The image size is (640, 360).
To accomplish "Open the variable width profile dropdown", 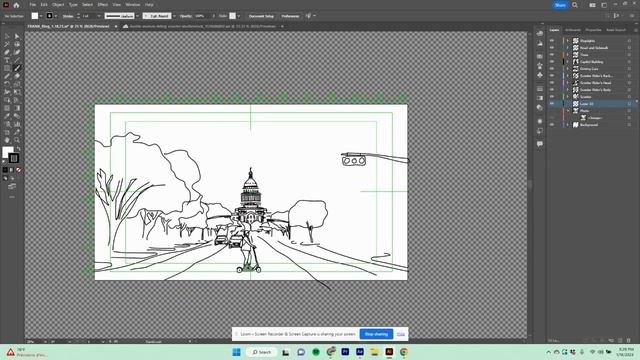I will pyautogui.click(x=137, y=16).
